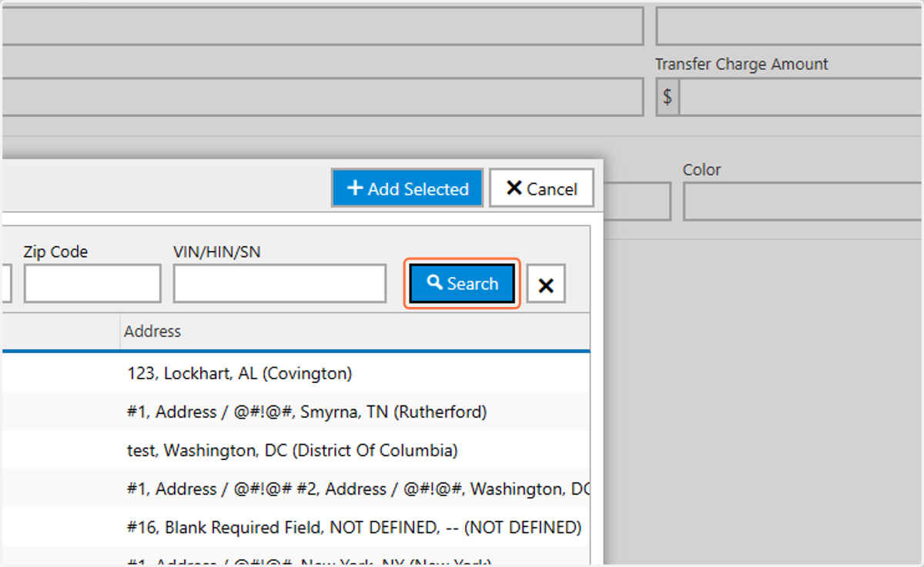Sort by the Address column header

[355, 332]
